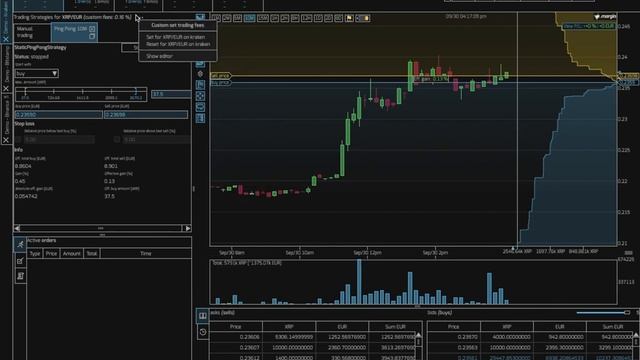The width and height of the screenshot is (640, 360).
Task: Click the chart icon above chart toolbar
Action: point(200,18)
